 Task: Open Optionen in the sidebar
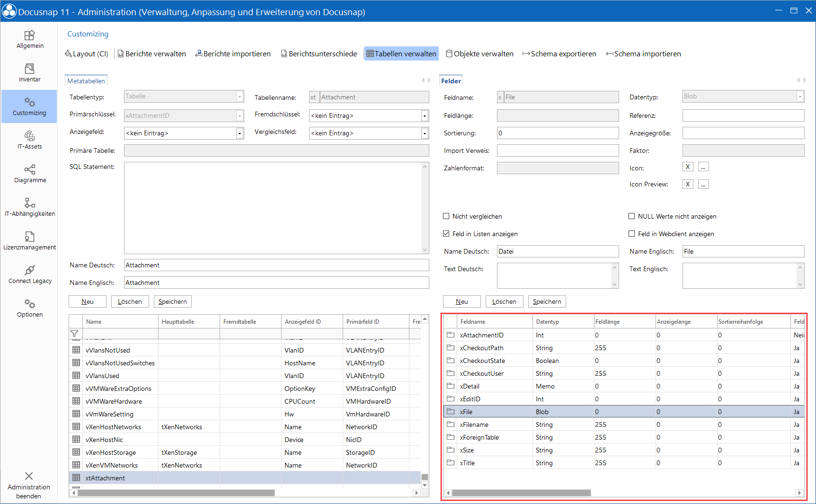coord(29,308)
